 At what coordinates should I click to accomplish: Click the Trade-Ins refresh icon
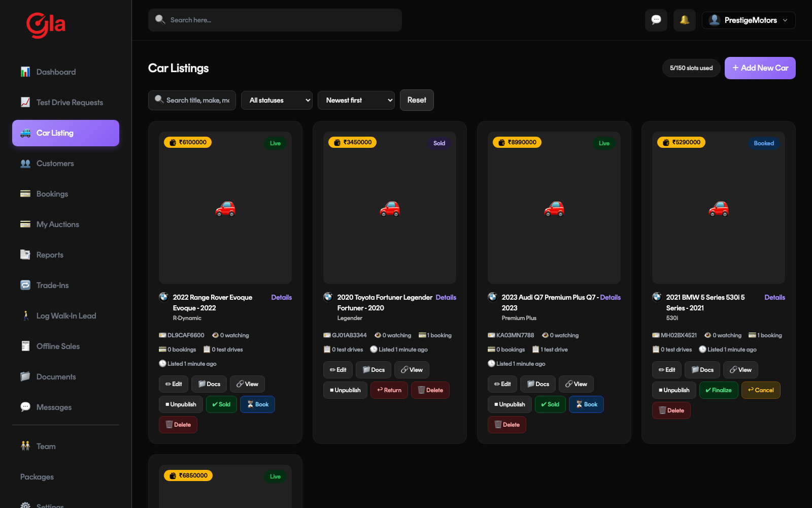(25, 285)
